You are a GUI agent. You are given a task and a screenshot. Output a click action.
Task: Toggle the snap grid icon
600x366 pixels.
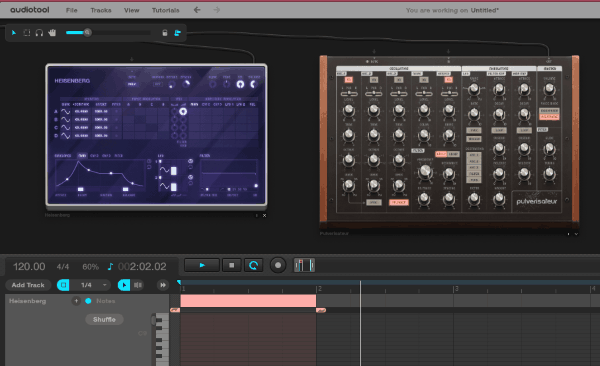[x=63, y=285]
